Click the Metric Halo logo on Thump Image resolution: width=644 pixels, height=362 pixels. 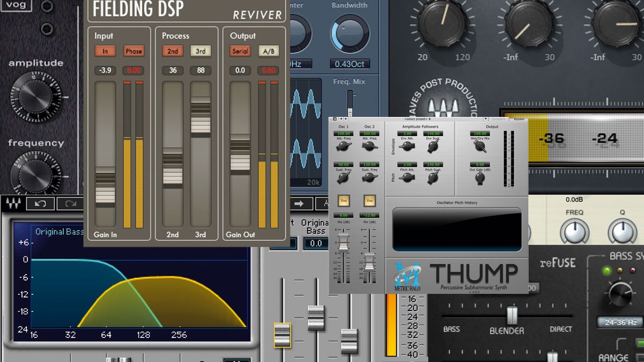(409, 276)
